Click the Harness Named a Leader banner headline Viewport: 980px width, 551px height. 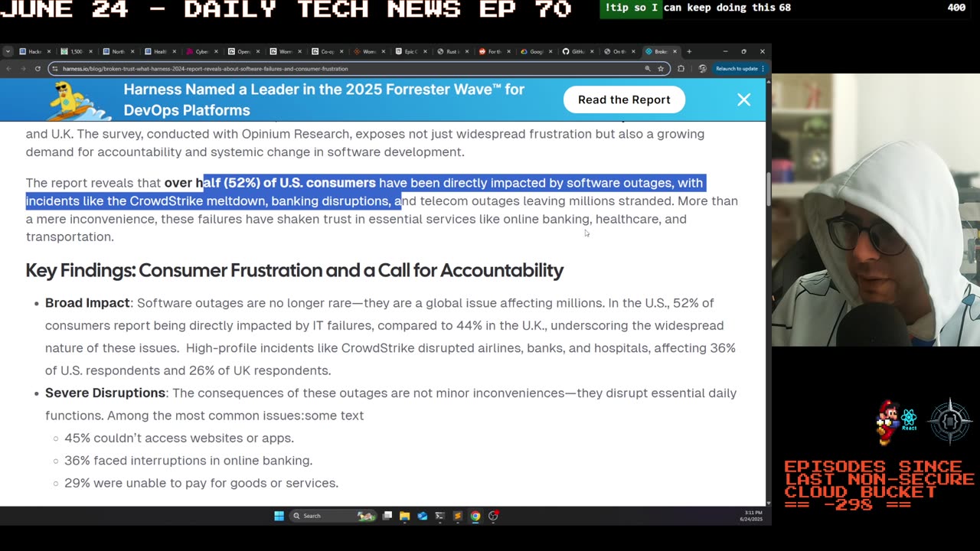click(x=324, y=99)
